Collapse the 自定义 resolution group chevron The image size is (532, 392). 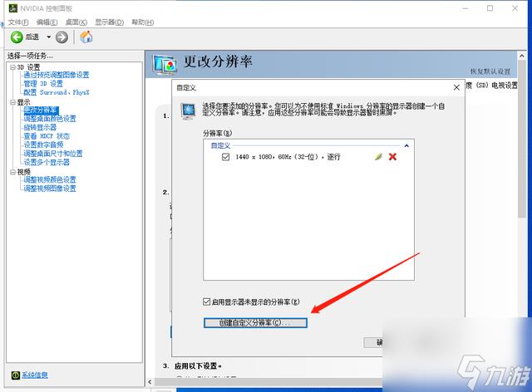pos(406,146)
